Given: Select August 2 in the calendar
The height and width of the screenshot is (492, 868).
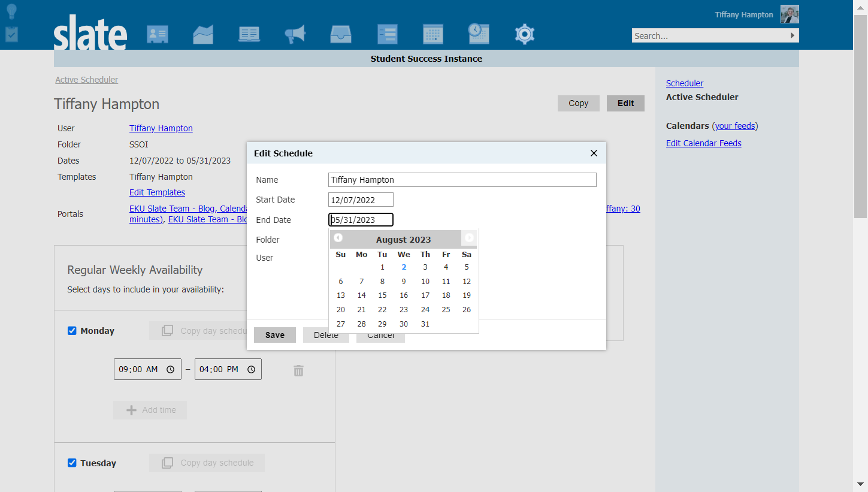Looking at the screenshot, I should tap(404, 267).
